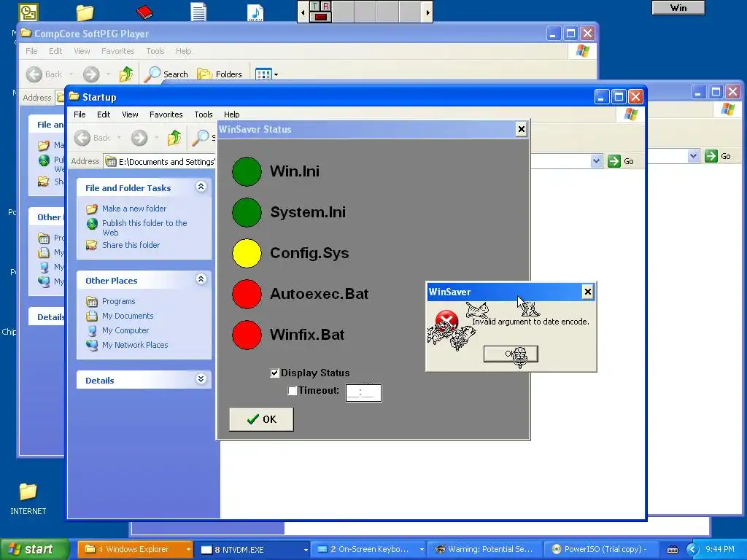Click the right scroll arrow of top floating toolbar
This screenshot has width=747, height=560.
point(427,12)
